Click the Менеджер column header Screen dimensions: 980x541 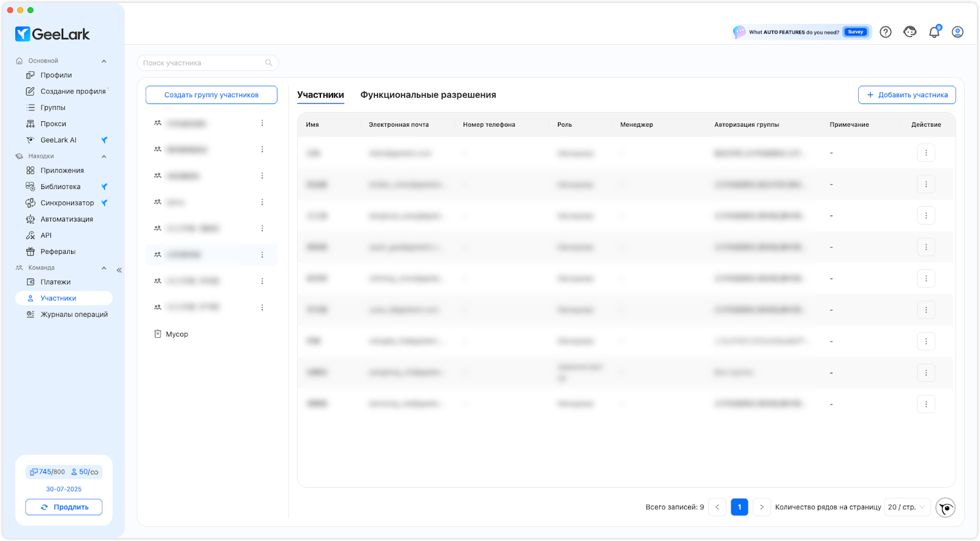[x=636, y=125]
